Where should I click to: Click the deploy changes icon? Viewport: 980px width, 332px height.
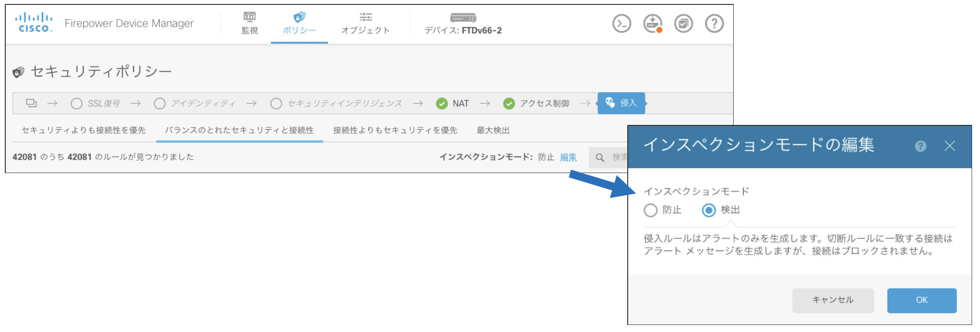tap(652, 23)
